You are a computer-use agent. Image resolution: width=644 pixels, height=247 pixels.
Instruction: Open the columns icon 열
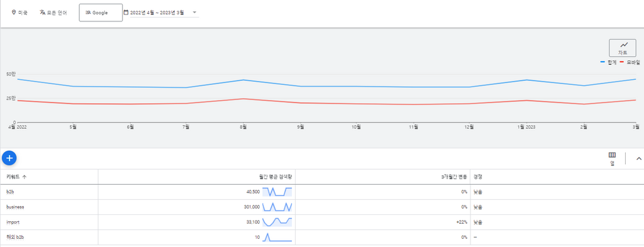pyautogui.click(x=612, y=158)
